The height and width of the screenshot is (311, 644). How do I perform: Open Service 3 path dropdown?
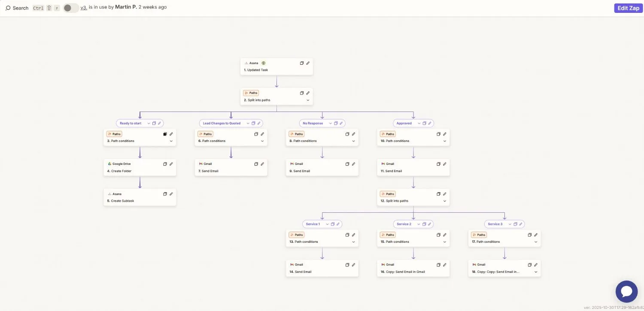click(510, 224)
